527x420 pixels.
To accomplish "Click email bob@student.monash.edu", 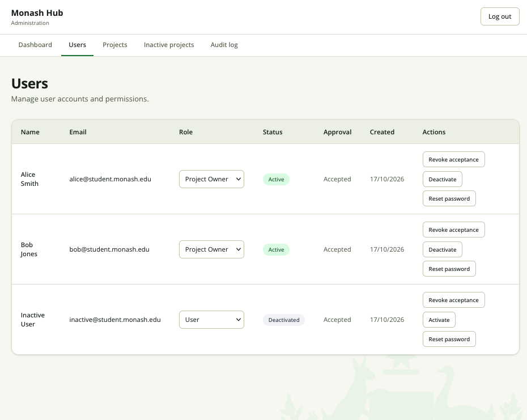I will pos(109,249).
